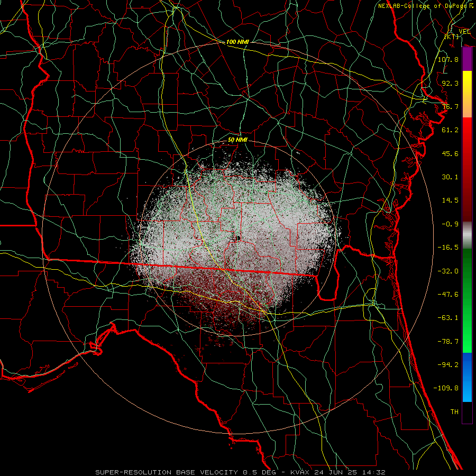Click the blue segment of the color bar
This screenshot has height=476, width=476.
pyautogui.click(x=467, y=377)
